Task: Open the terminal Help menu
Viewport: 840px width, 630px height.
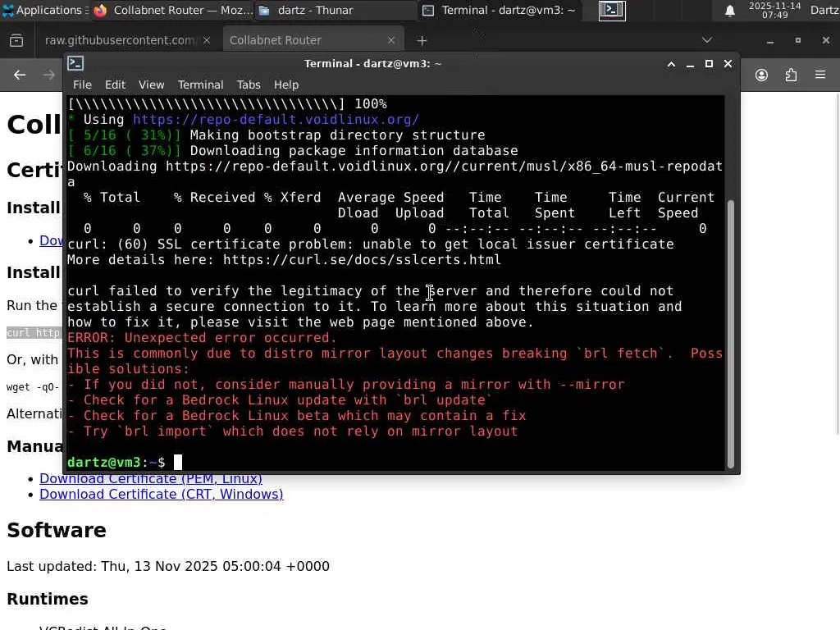Action: click(286, 84)
